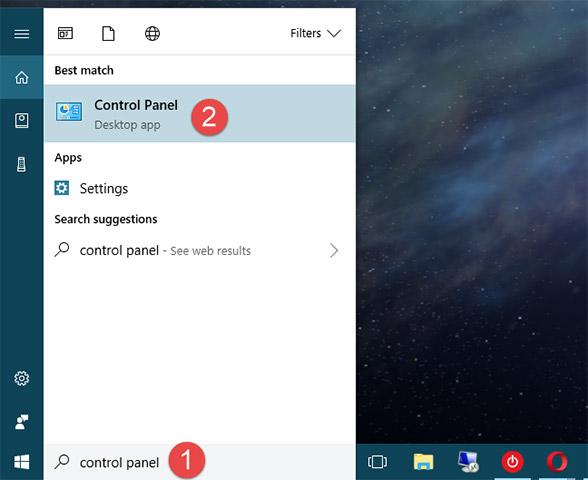Click the 'Desktop app' subtitle text
The image size is (588, 480).
point(127,125)
